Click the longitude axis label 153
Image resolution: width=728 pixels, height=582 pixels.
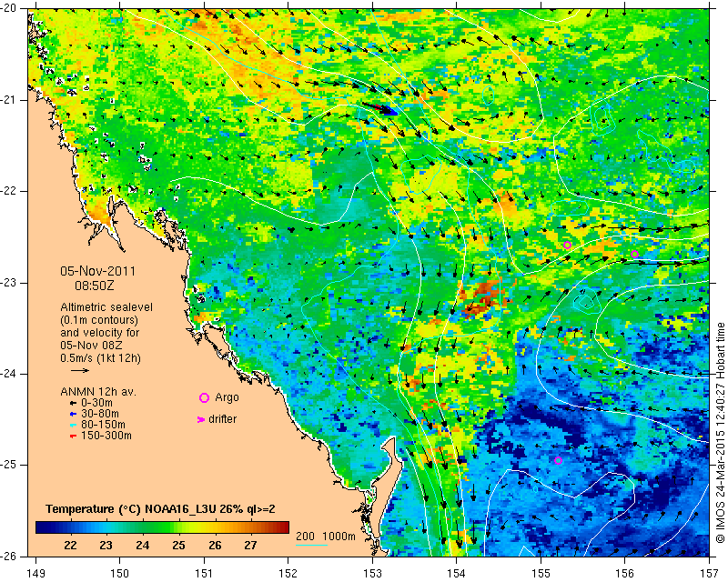[x=373, y=574]
